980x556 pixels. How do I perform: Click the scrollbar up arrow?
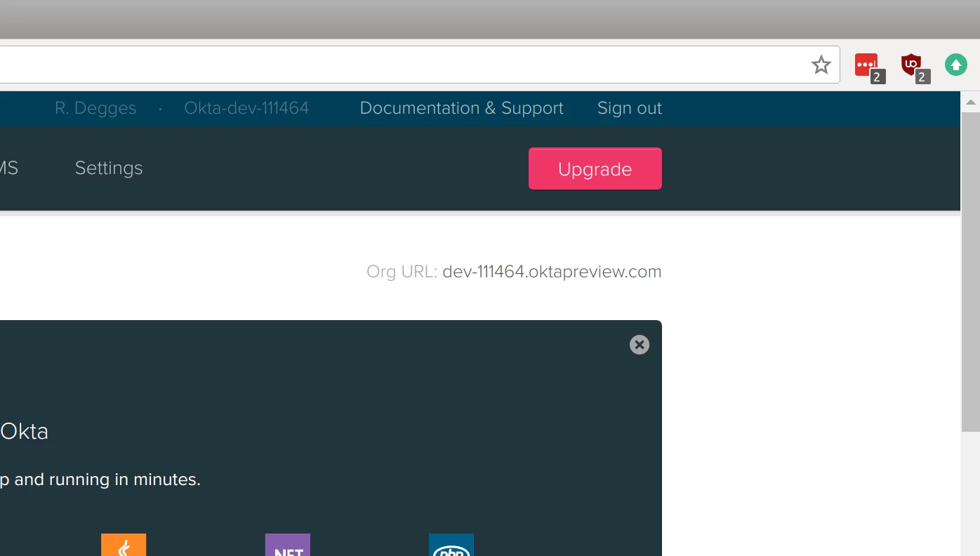[x=970, y=102]
